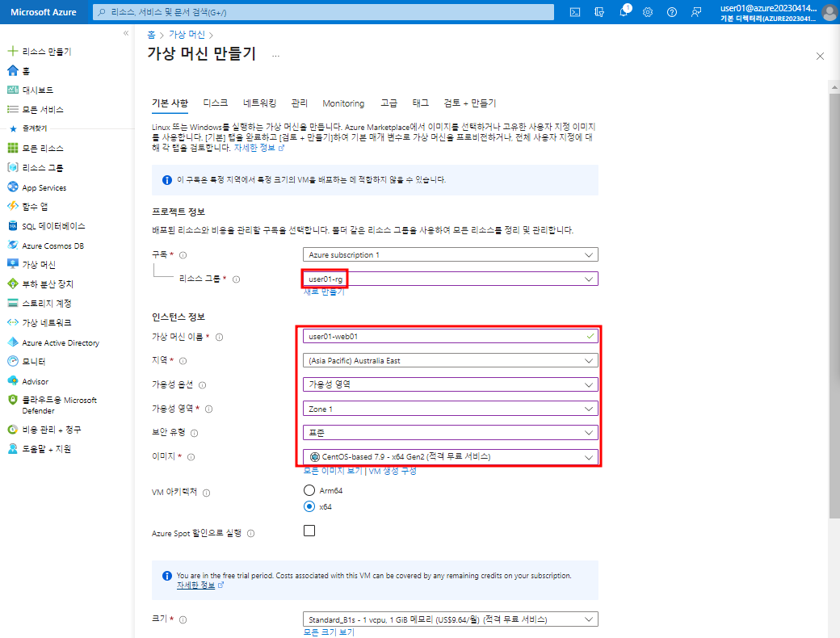Open 스토리지 계정 icon

pos(12,303)
